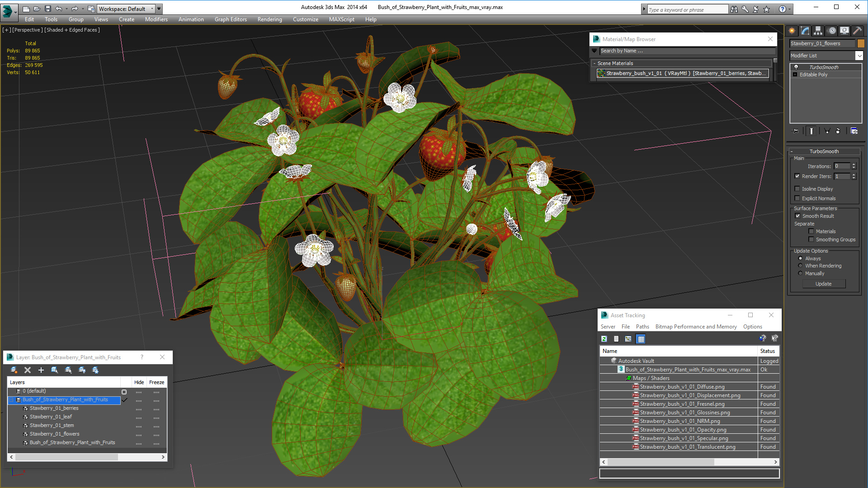Open the Utilities hammer panel tab
This screenshot has width=868, height=488.
coord(857,31)
